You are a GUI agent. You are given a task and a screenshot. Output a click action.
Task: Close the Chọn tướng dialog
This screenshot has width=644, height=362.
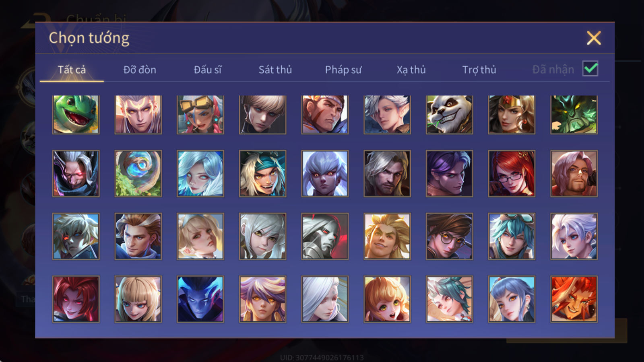coord(594,38)
